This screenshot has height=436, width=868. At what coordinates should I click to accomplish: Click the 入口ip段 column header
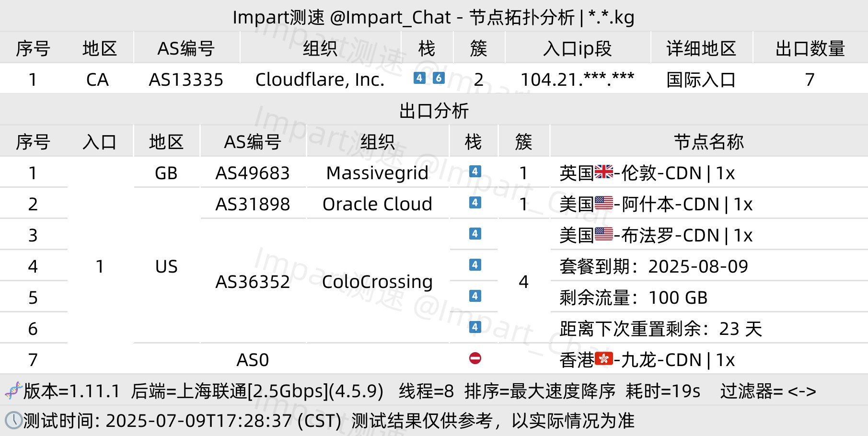pyautogui.click(x=577, y=48)
